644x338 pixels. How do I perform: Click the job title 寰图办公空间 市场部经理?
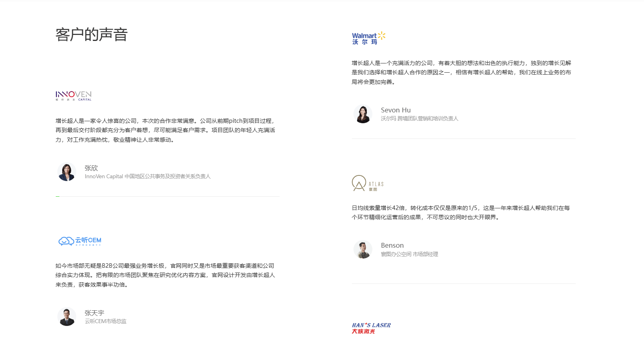point(409,254)
